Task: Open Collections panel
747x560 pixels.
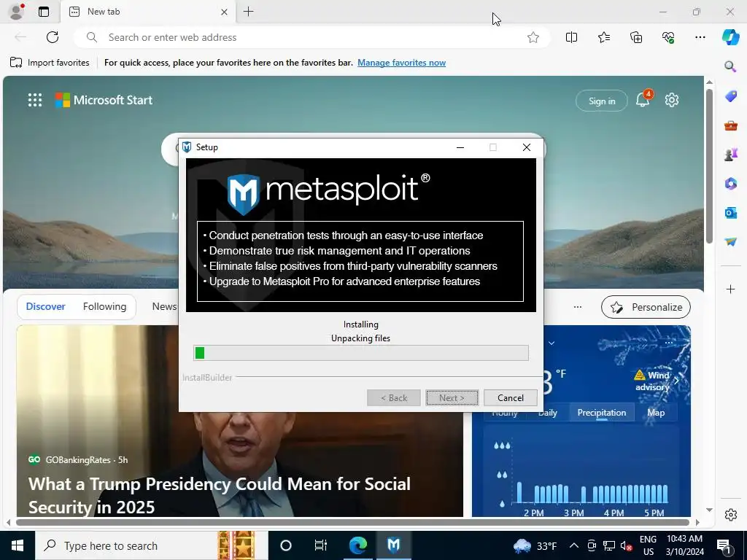Action: pos(636,37)
